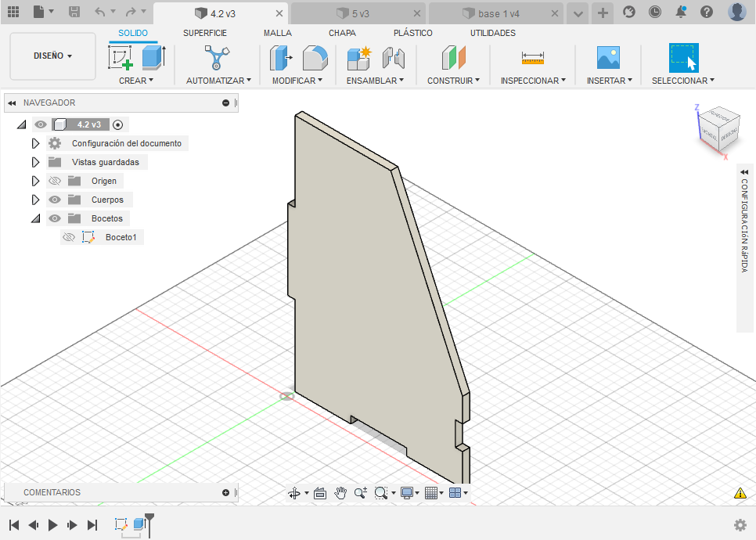Jump to timeline beginning
This screenshot has width=756, height=540.
pyautogui.click(x=14, y=524)
